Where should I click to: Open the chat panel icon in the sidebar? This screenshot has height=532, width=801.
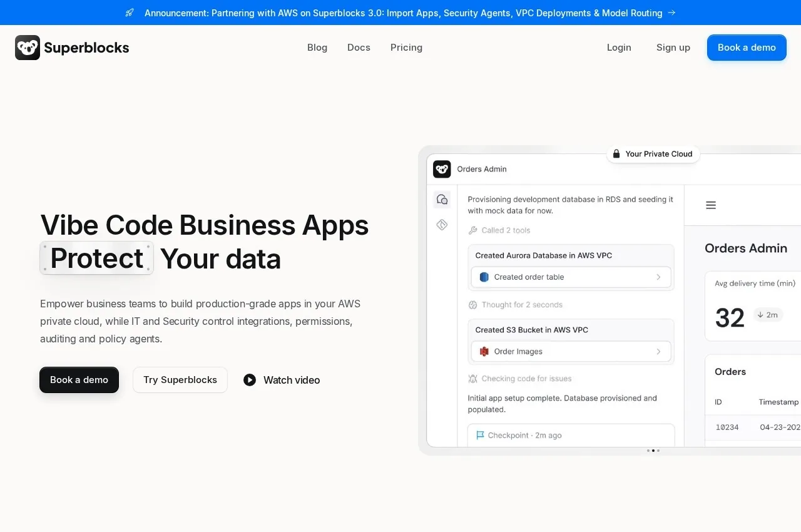click(442, 200)
